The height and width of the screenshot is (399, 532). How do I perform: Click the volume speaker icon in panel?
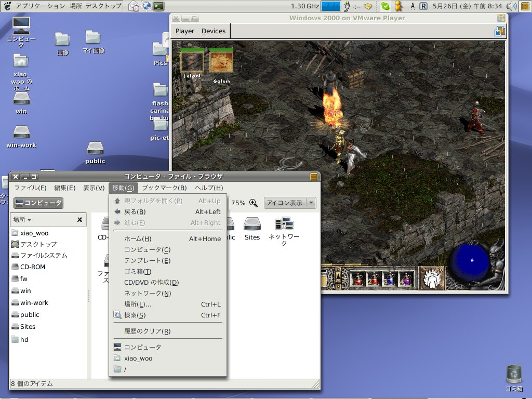coord(511,6)
